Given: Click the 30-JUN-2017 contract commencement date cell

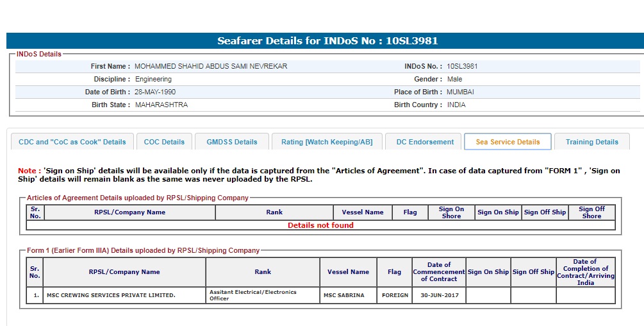Looking at the screenshot, I should (438, 295).
